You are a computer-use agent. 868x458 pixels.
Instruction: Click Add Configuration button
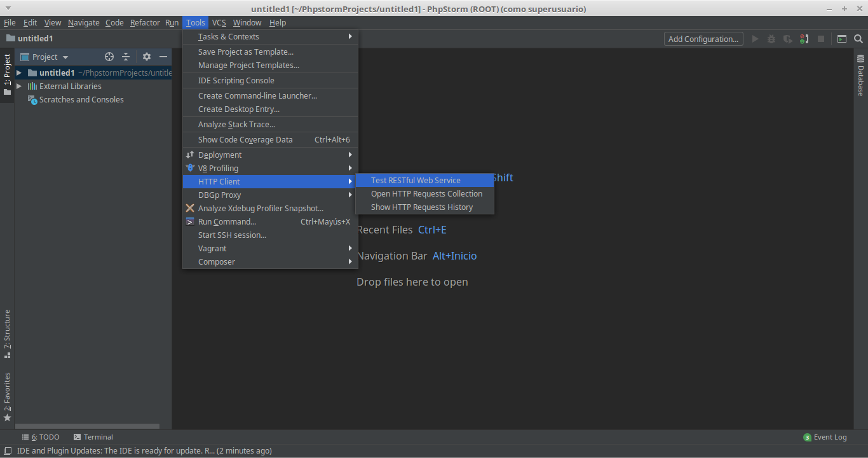703,39
